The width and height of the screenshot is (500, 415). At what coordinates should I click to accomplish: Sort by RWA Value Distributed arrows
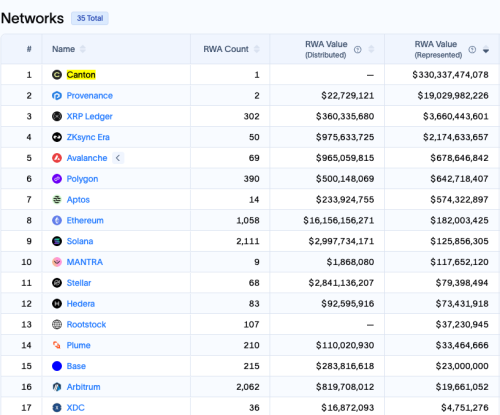point(371,49)
